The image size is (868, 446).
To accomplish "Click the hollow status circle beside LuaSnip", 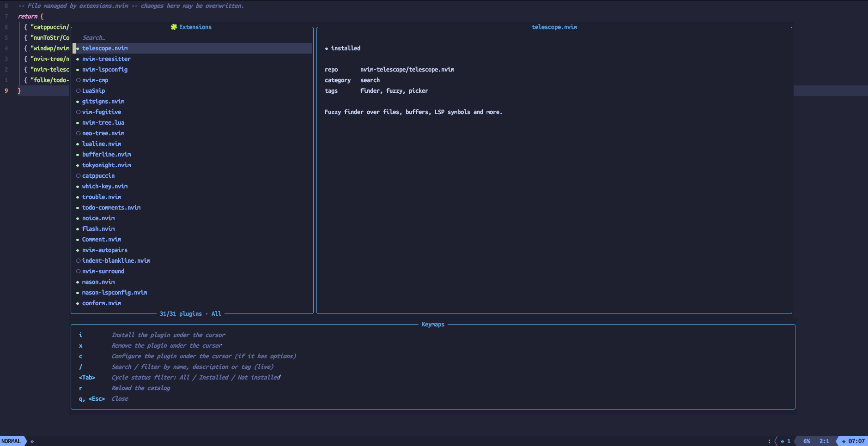I will [x=78, y=91].
